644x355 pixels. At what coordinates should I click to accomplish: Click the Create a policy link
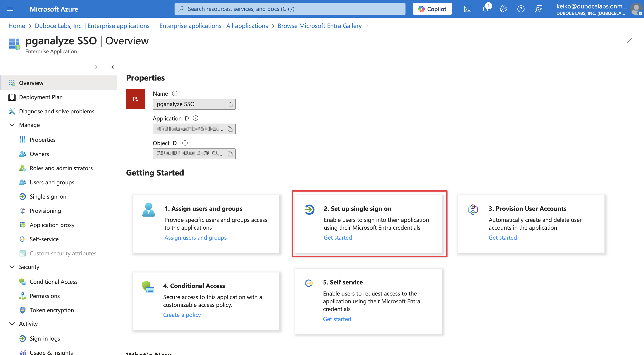[x=182, y=315]
